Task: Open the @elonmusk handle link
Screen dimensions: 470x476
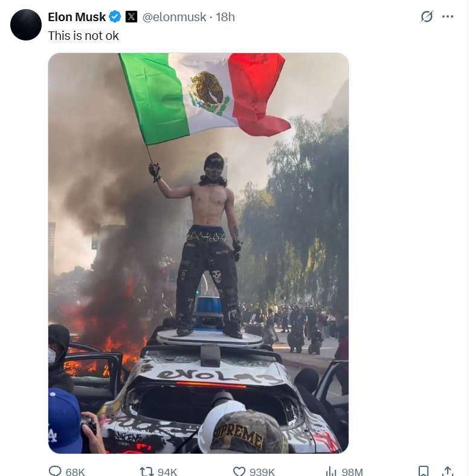Action: 174,17
